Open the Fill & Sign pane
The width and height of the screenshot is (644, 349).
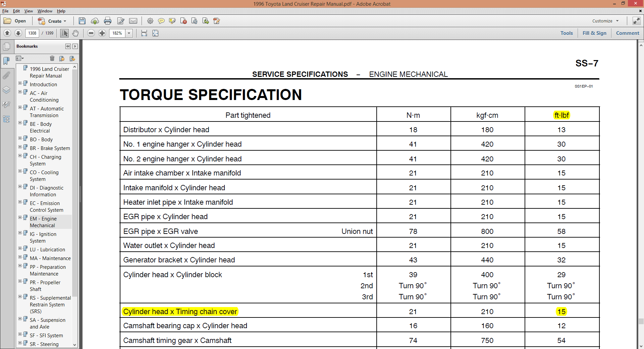click(594, 33)
